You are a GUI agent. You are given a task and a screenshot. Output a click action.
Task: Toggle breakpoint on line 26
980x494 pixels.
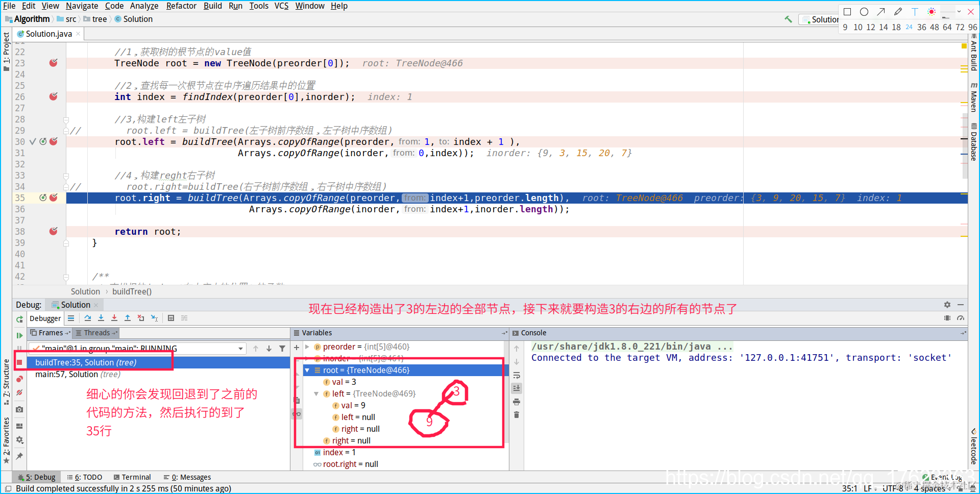(53, 96)
